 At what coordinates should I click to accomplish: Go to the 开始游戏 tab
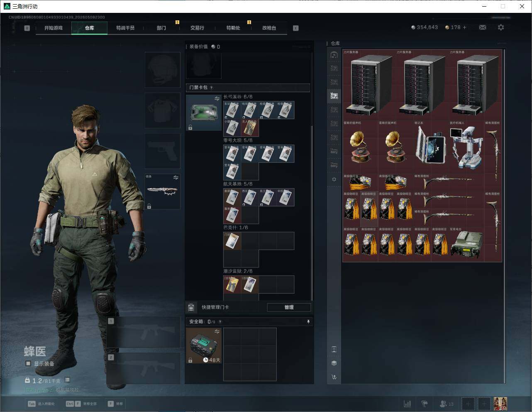click(x=54, y=28)
